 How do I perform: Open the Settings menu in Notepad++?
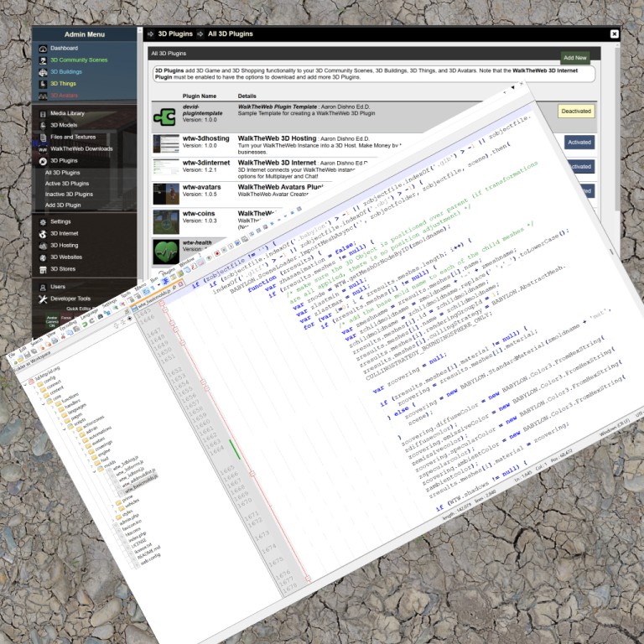[x=110, y=303]
